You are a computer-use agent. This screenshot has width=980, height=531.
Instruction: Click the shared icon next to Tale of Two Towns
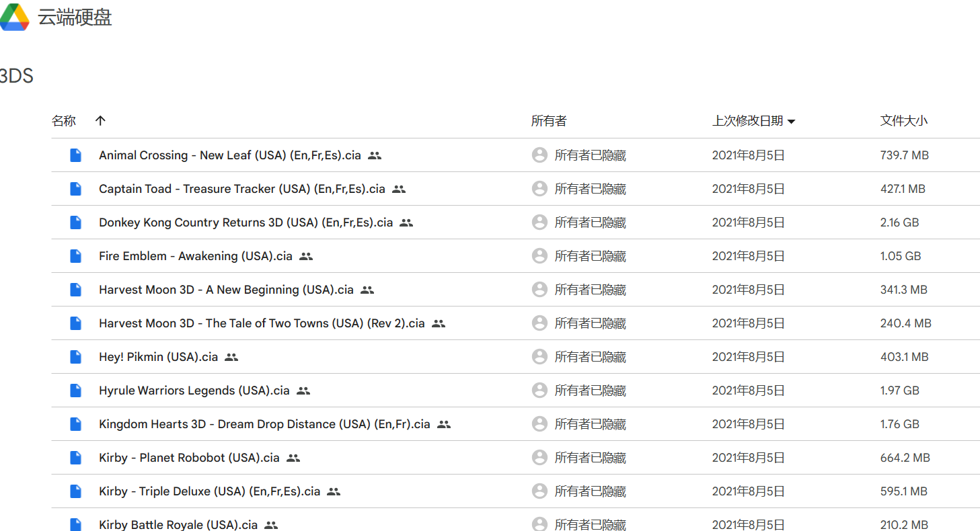(x=439, y=323)
